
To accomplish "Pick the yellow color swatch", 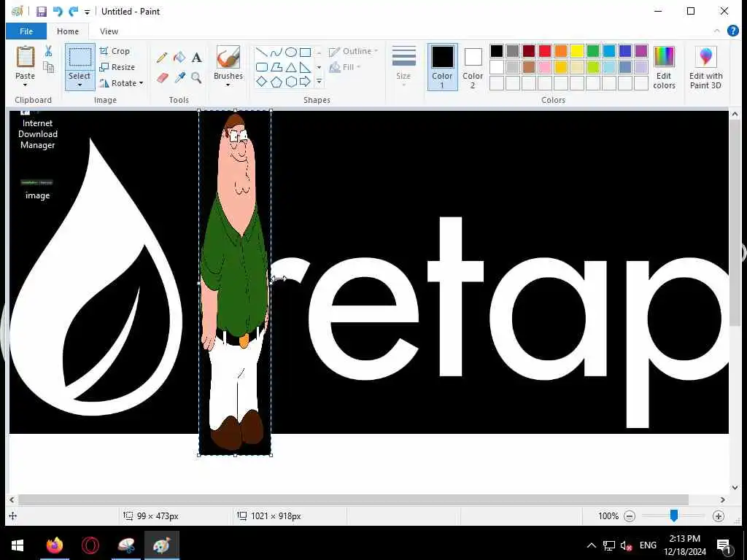I will pos(577,51).
